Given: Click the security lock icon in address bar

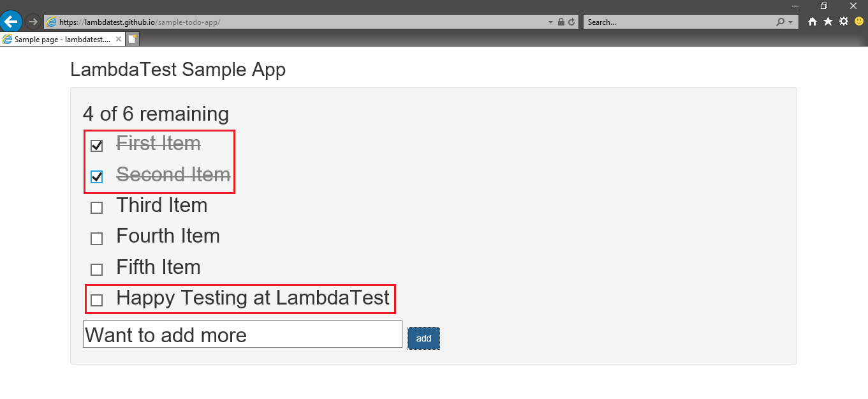Looking at the screenshot, I should (x=561, y=22).
